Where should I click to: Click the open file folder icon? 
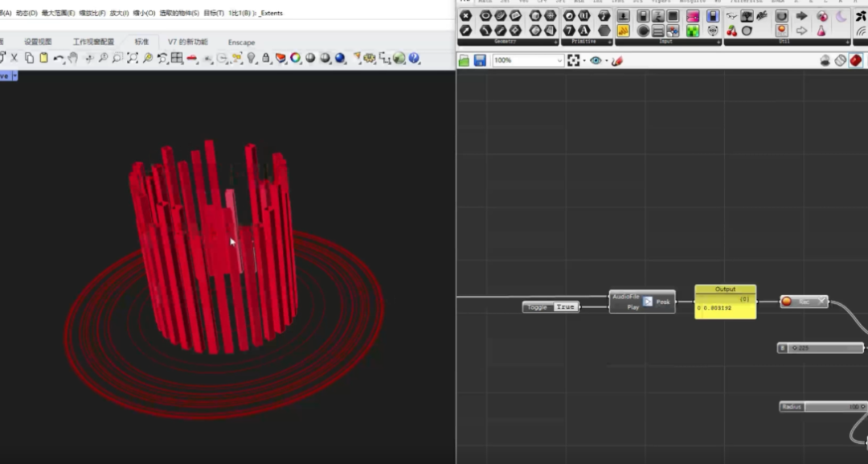[465, 60]
